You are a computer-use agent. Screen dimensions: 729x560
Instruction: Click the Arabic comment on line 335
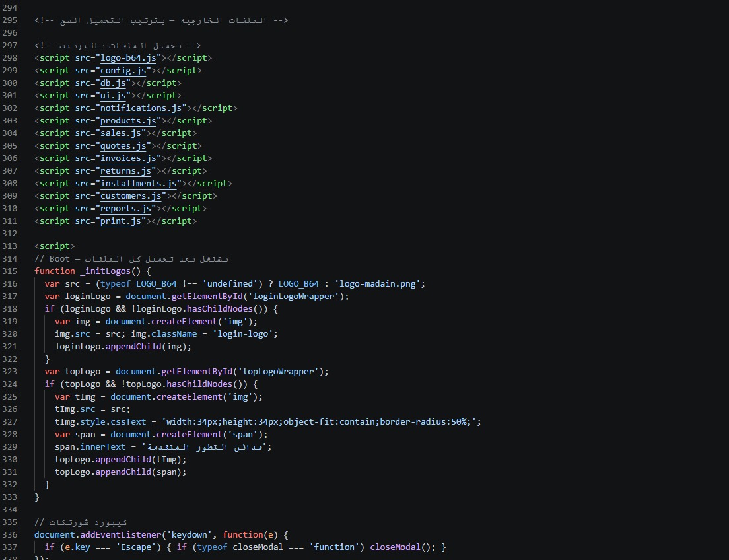click(81, 523)
